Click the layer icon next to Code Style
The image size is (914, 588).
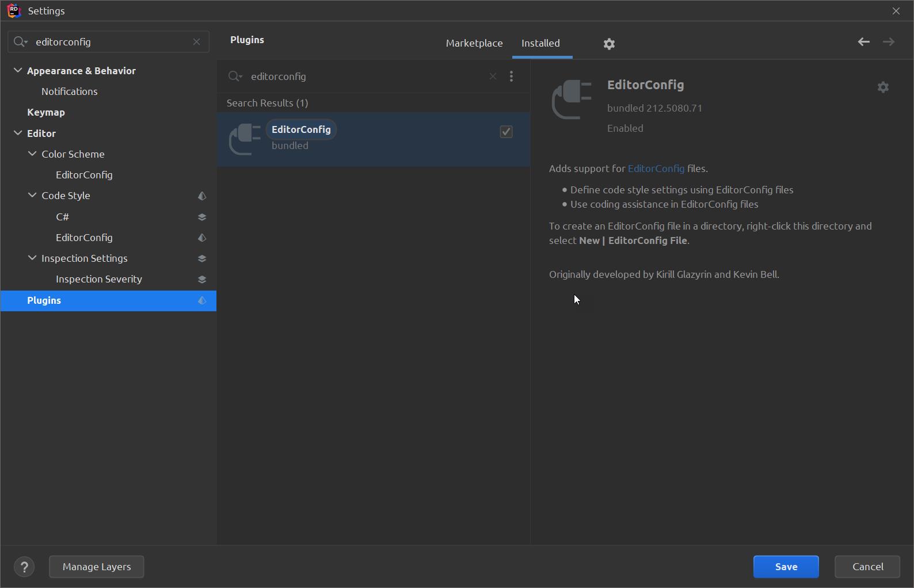click(202, 196)
